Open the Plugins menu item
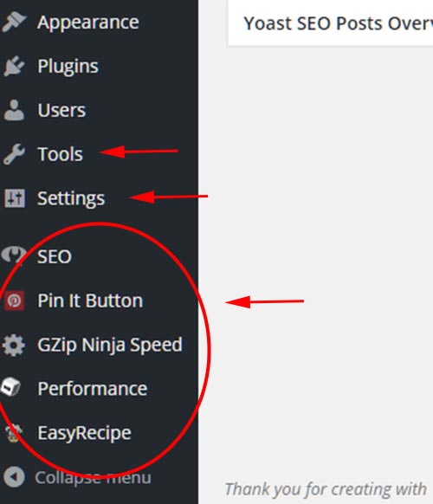Viewport: 433px width, 504px height. point(68,66)
